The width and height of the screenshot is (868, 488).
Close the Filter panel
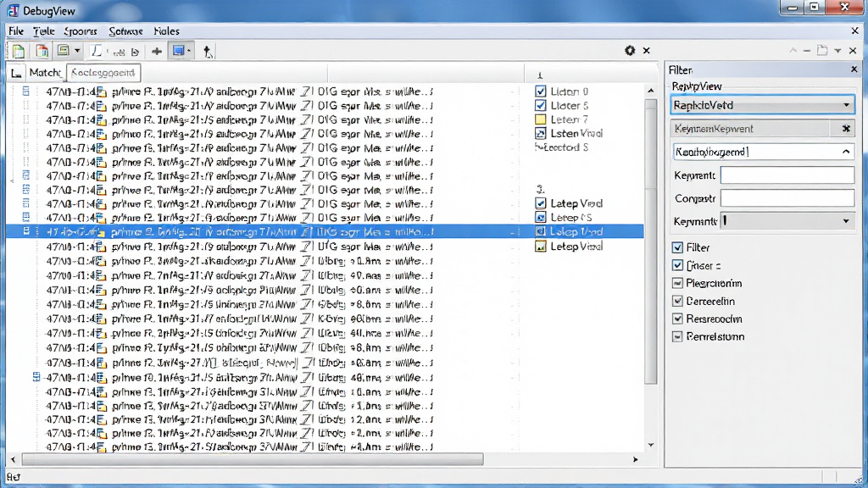click(854, 69)
